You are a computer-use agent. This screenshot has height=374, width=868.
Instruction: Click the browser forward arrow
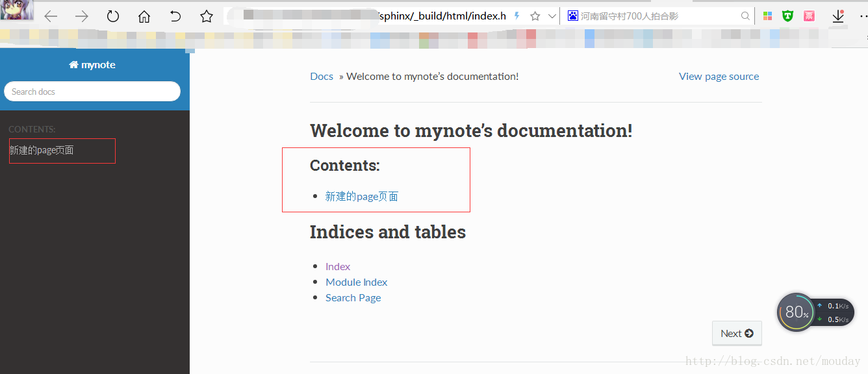pyautogui.click(x=82, y=17)
